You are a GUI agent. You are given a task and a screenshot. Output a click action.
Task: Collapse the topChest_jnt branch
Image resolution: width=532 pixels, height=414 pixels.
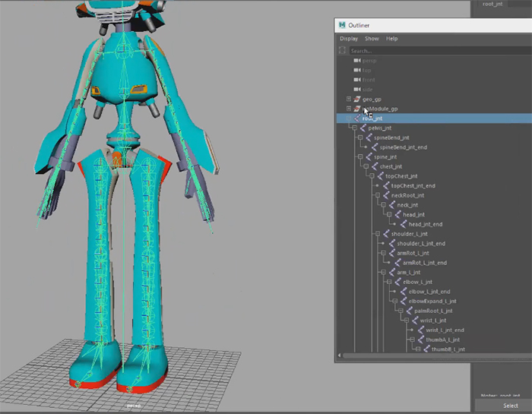coord(372,176)
